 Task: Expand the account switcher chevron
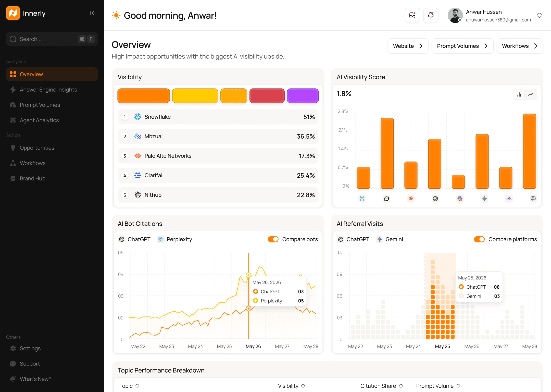click(x=540, y=15)
